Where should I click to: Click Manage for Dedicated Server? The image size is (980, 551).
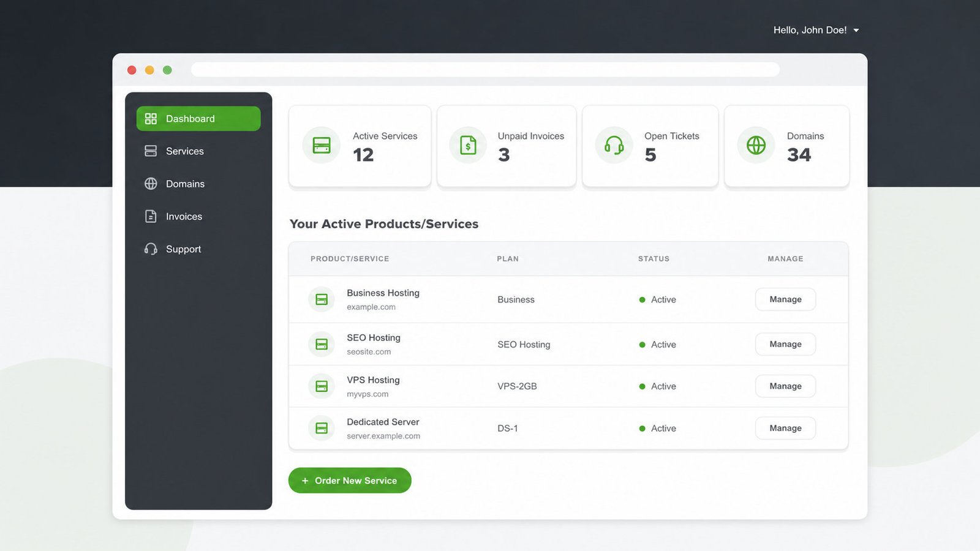[x=785, y=428]
